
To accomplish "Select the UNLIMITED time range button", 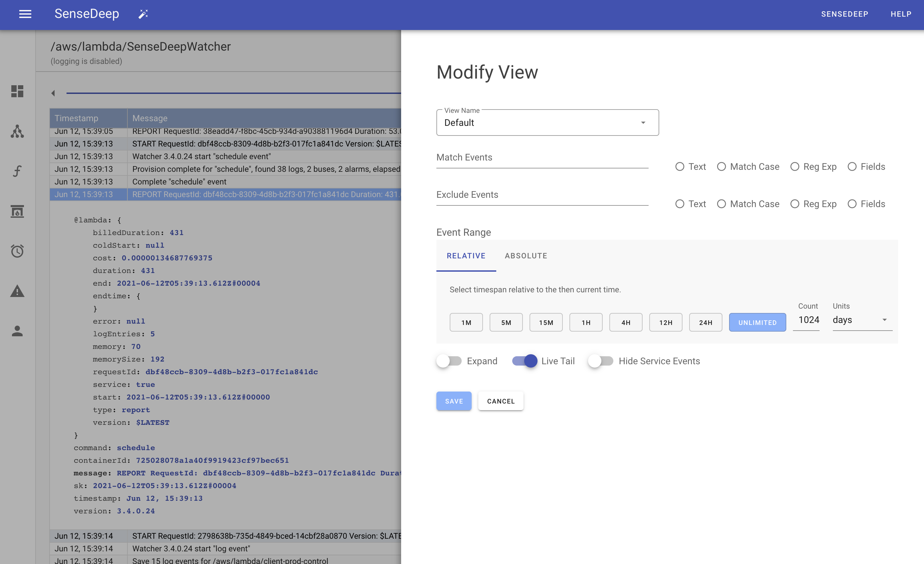I will [757, 322].
